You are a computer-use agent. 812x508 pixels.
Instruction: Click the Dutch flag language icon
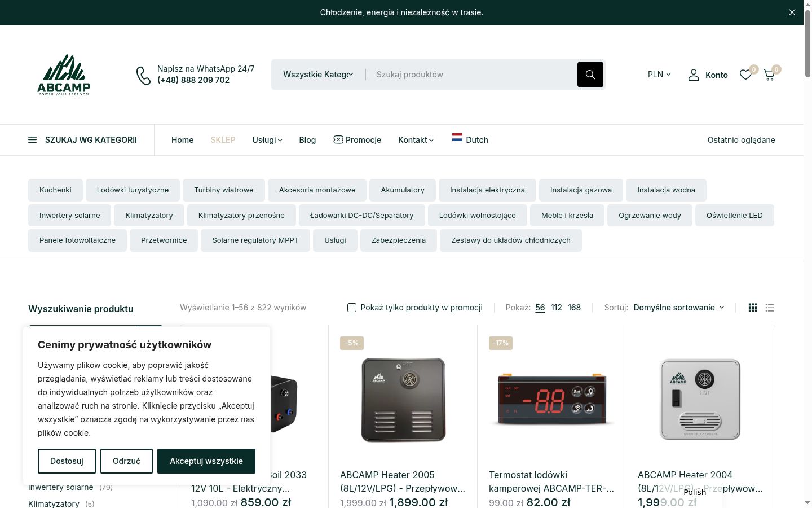[x=457, y=137]
